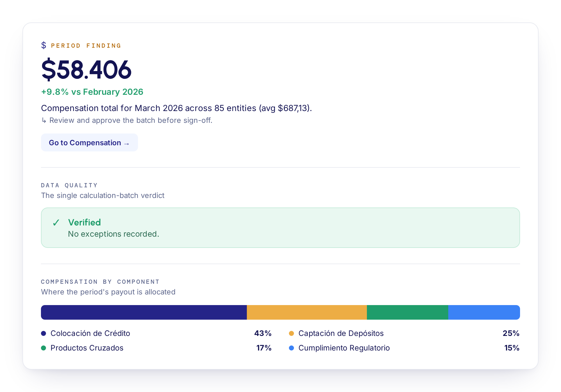Click the dollar sign icon beside Period Finding
The image size is (561, 392).
43,45
